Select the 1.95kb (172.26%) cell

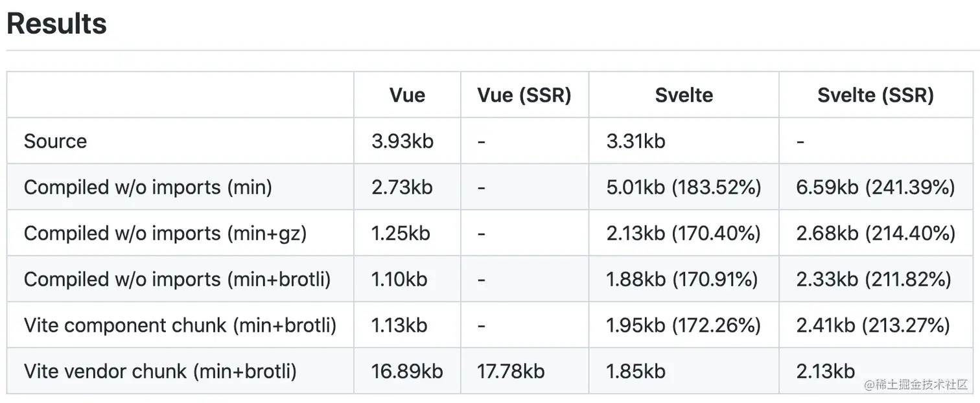(683, 325)
